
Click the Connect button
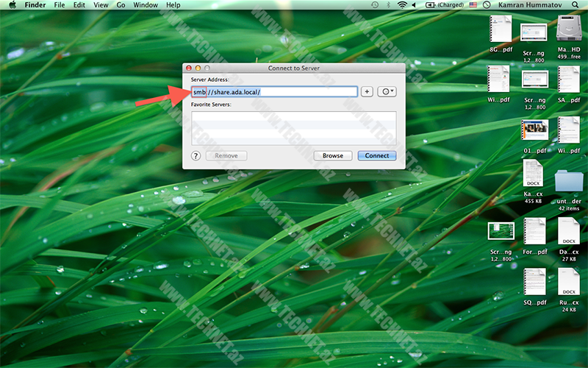377,156
